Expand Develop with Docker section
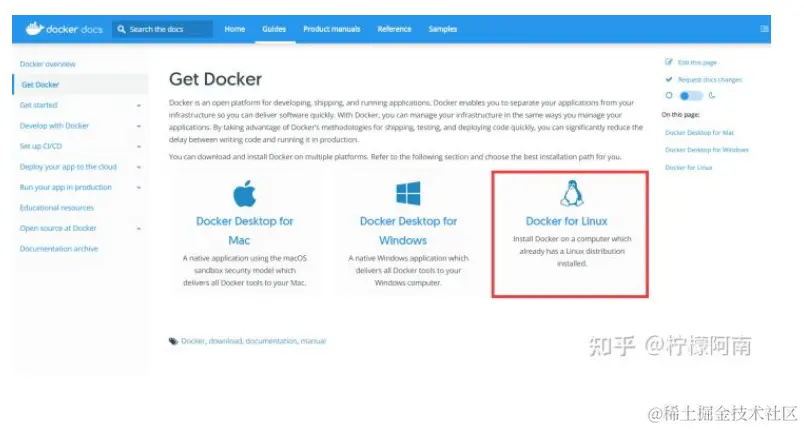The height and width of the screenshot is (429, 804). coord(138,126)
